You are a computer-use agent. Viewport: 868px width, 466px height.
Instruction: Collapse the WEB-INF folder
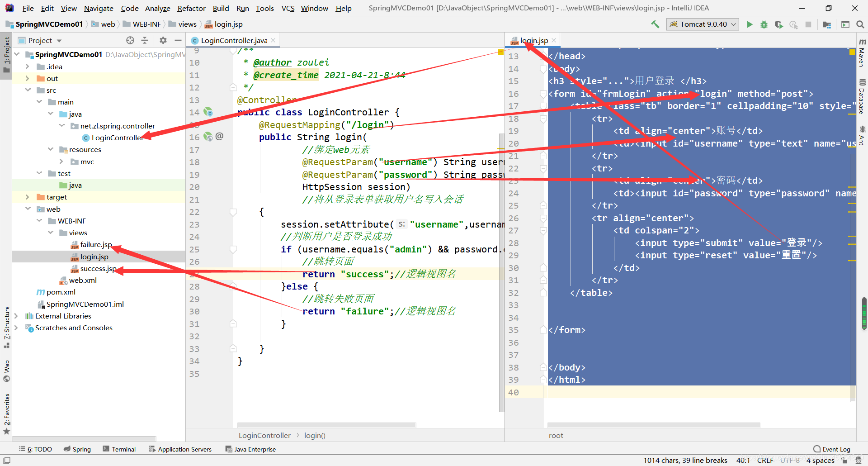point(39,221)
